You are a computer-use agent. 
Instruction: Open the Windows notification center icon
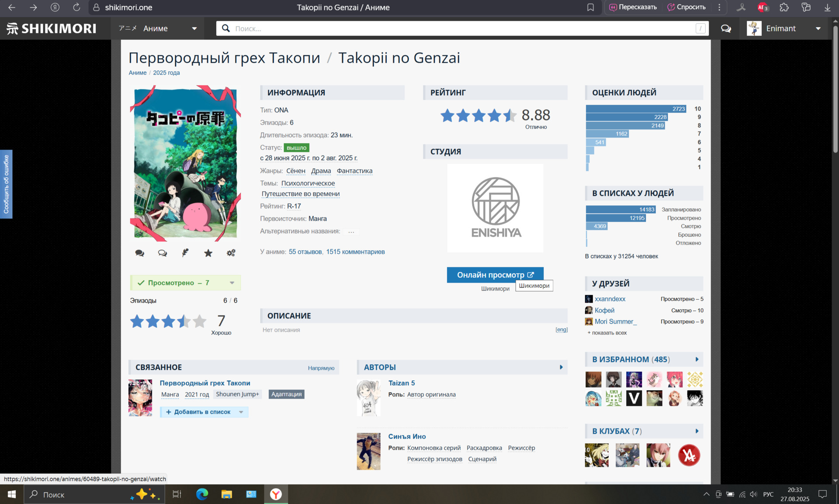coord(823,494)
